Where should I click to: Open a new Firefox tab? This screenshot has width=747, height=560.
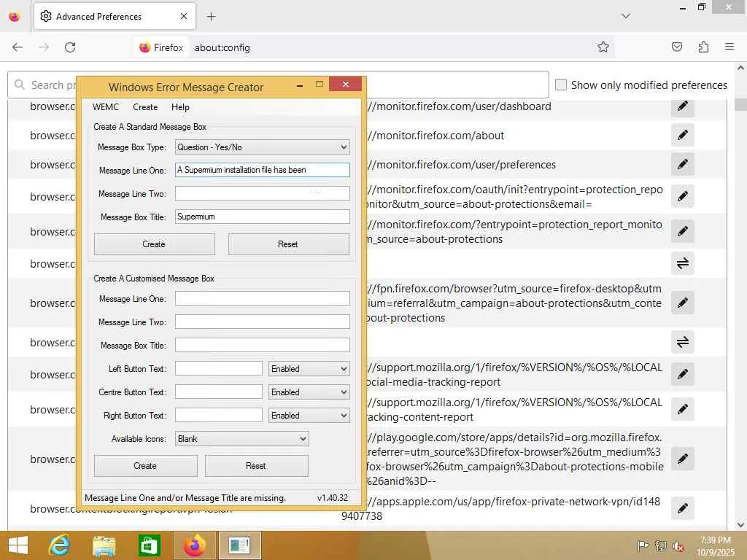[211, 17]
